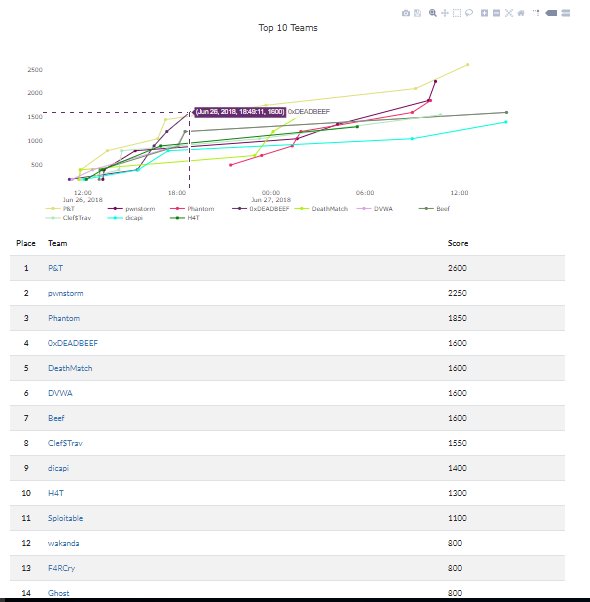Click dicapi's final cyan point at 1400
The height and width of the screenshot is (602, 590).
pyautogui.click(x=506, y=122)
